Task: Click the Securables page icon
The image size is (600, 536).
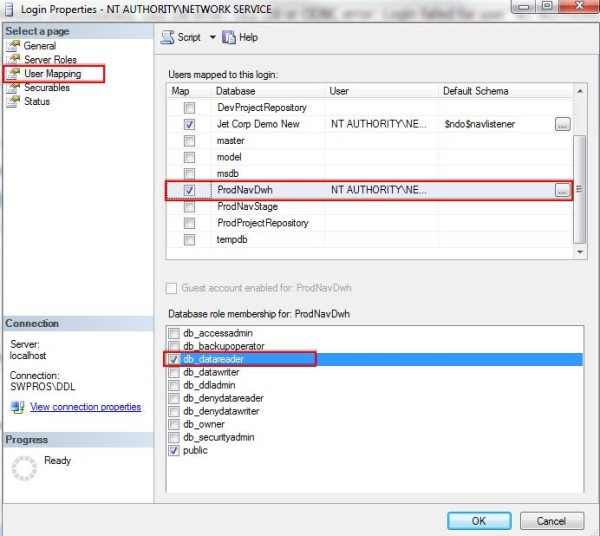Action: click(x=13, y=88)
